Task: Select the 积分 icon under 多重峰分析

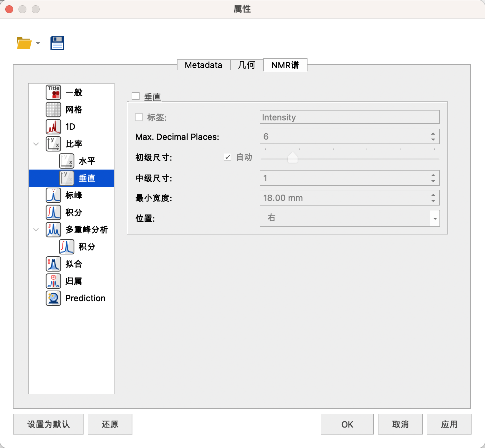Action: point(67,247)
